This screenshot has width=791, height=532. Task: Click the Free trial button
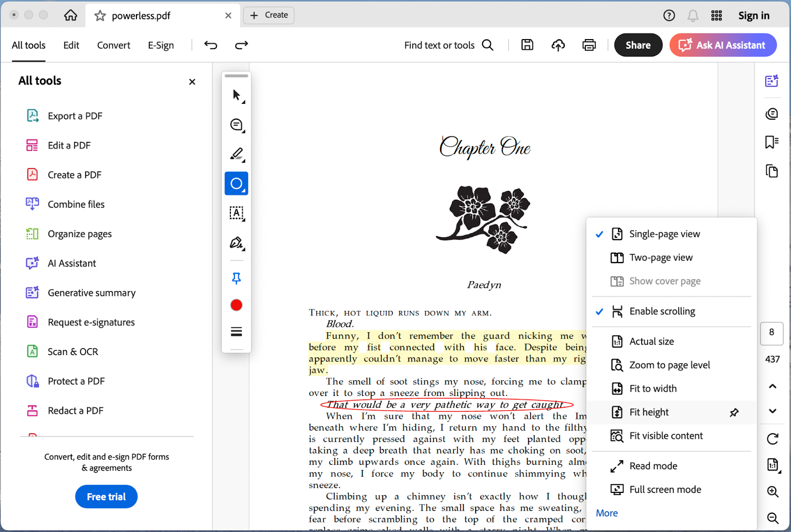106,497
